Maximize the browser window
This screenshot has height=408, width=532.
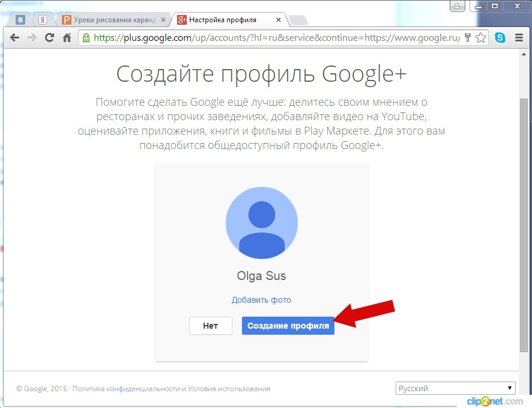tap(495, 6)
